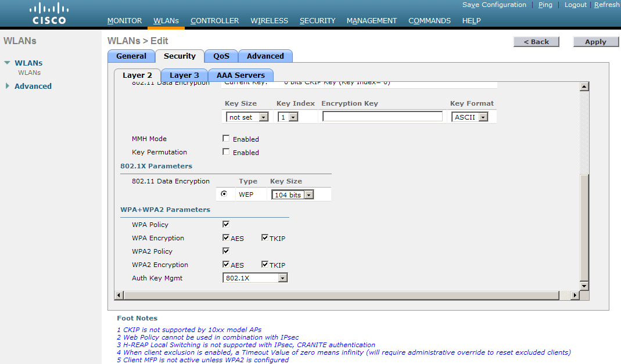Open the Advanced sidebar link
621x364 pixels.
[33, 87]
